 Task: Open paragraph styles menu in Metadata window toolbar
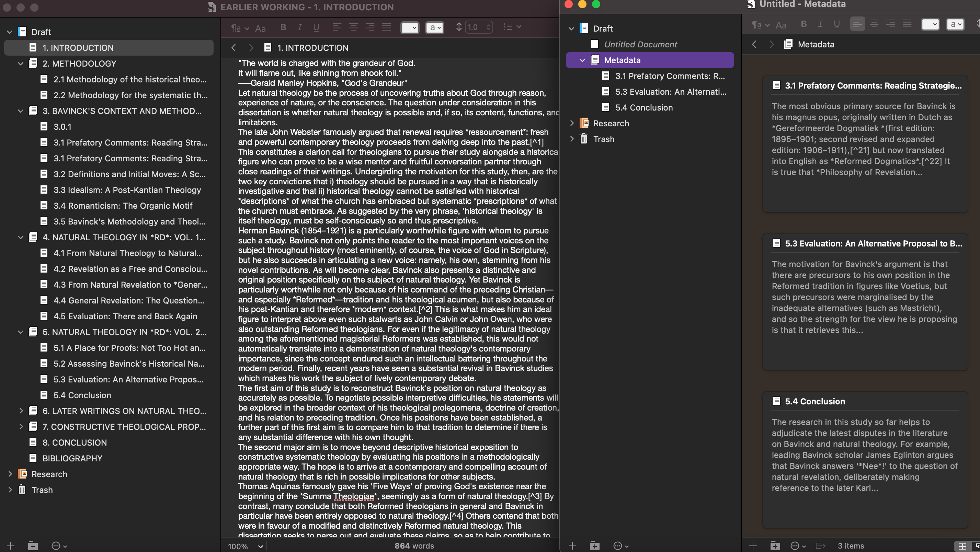tap(761, 25)
